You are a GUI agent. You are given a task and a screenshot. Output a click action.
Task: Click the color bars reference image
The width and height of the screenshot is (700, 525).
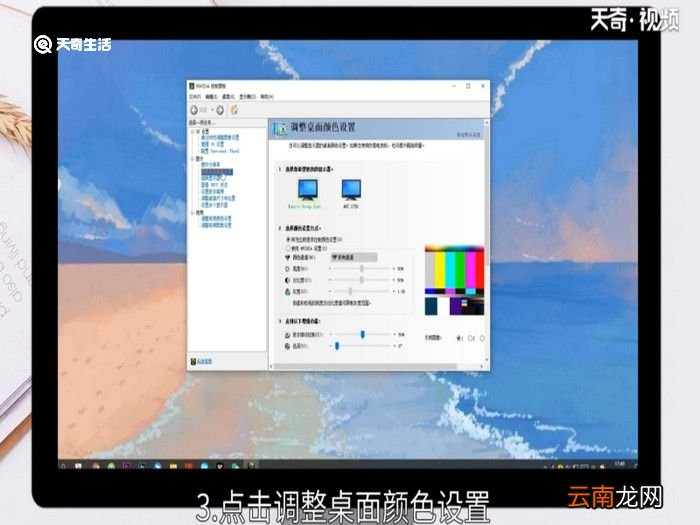tap(454, 280)
